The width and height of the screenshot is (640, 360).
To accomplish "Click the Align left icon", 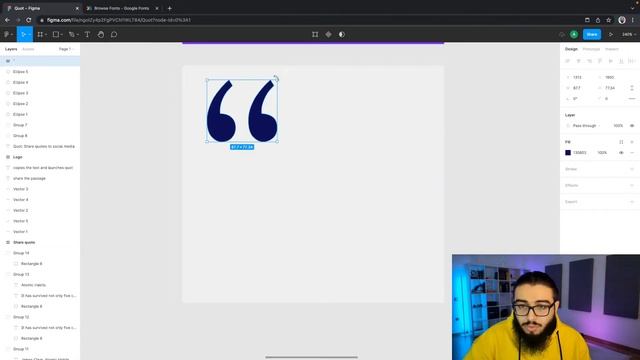I will (x=568, y=61).
